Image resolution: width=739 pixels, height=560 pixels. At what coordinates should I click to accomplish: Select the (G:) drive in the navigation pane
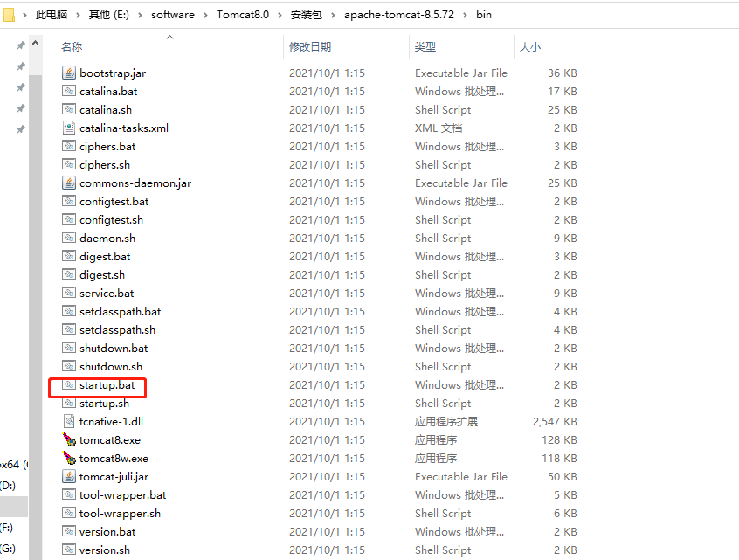click(x=8, y=549)
